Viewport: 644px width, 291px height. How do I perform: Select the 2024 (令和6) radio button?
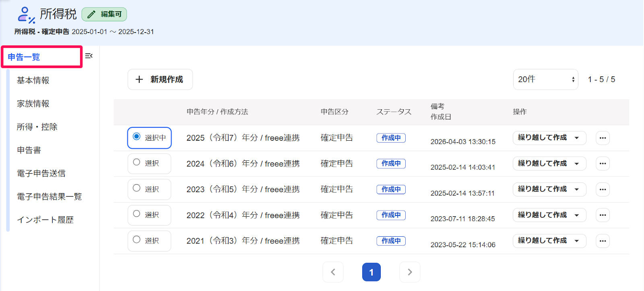click(137, 162)
